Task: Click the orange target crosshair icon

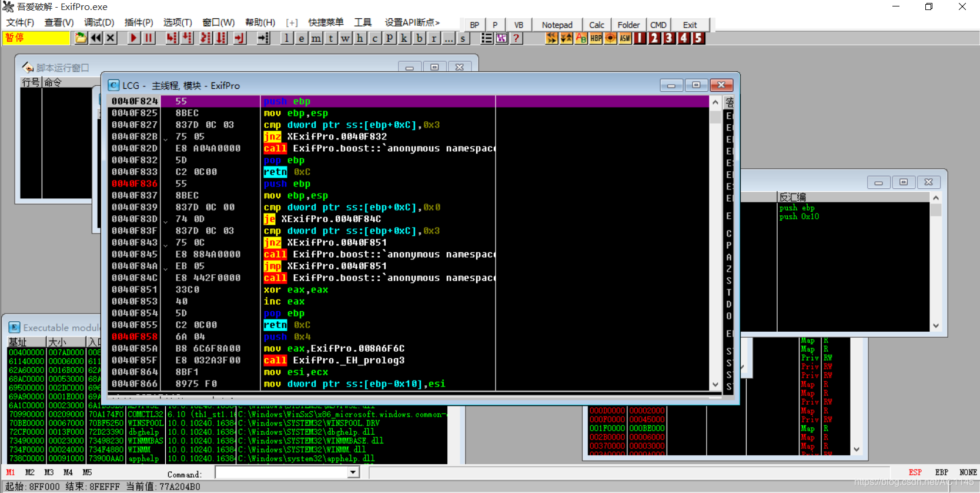Action: [610, 38]
